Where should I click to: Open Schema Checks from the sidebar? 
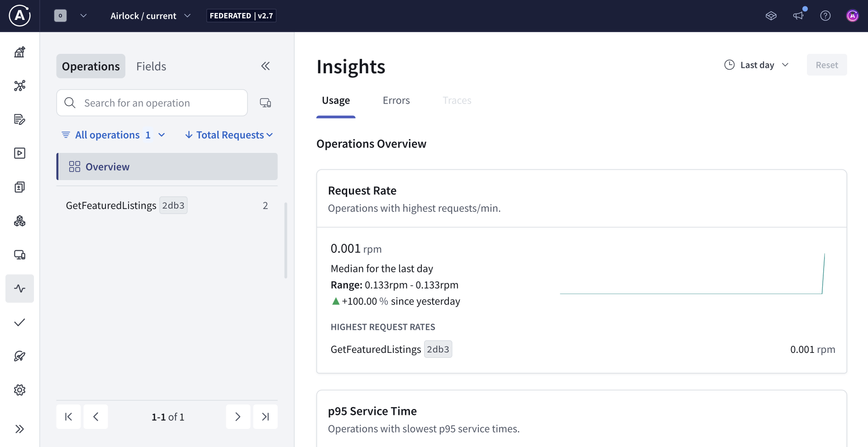tap(19, 322)
